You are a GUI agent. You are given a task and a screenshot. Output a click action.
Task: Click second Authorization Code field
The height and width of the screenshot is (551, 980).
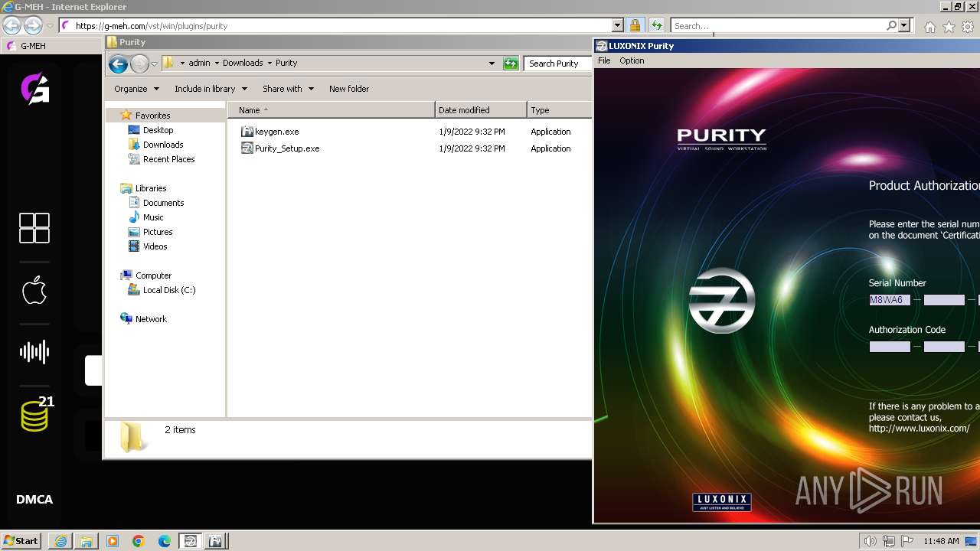tap(944, 347)
